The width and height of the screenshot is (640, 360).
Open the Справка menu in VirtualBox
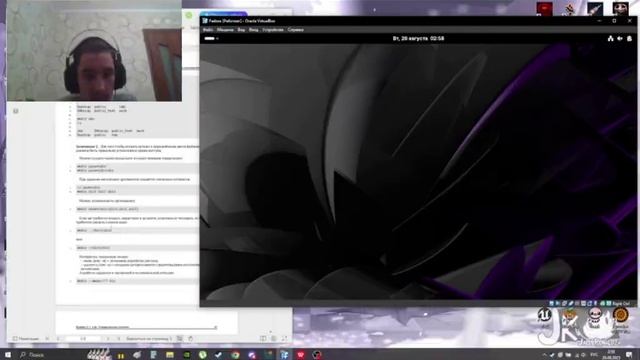point(296,30)
